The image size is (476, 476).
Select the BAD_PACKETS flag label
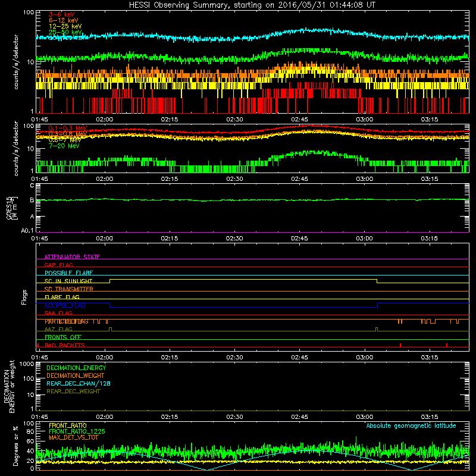65,345
